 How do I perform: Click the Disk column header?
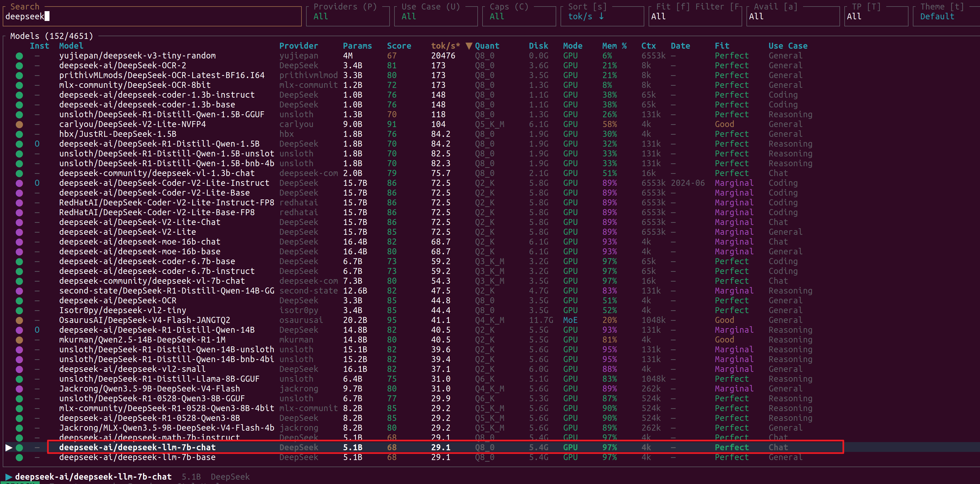point(538,46)
